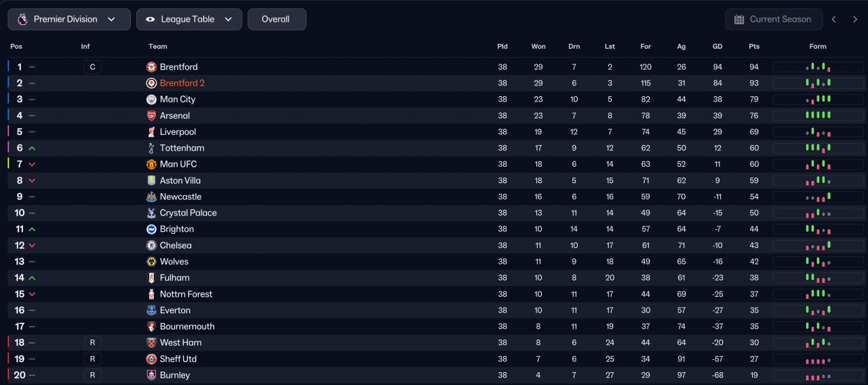Click the Arsenal crest icon
This screenshot has width=868, height=385.
pyautogui.click(x=151, y=116)
